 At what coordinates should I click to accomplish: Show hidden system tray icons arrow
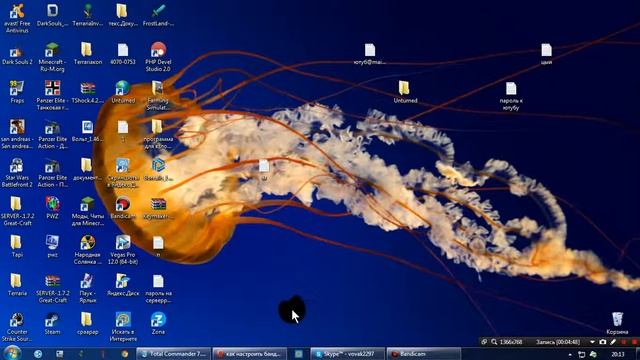coord(570,355)
